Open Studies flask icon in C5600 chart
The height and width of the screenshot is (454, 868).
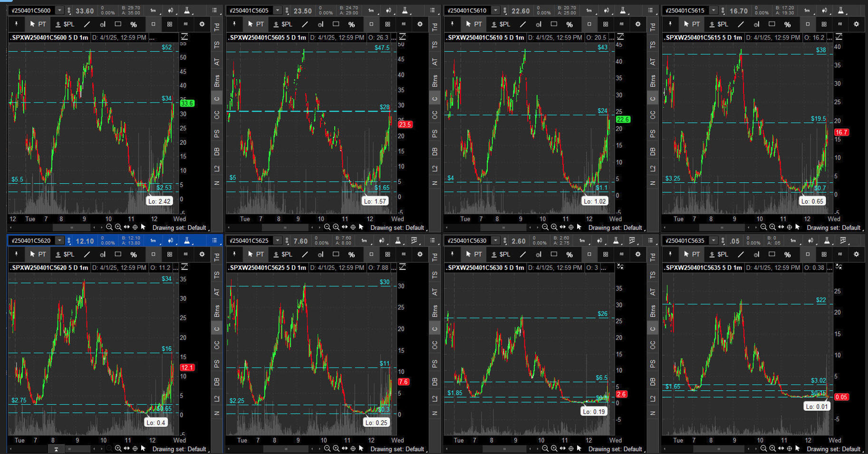click(x=187, y=10)
